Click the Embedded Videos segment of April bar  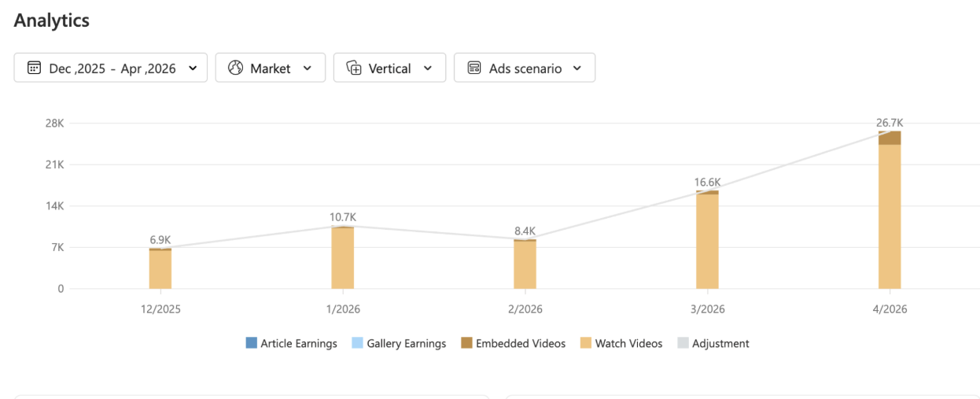[x=890, y=138]
